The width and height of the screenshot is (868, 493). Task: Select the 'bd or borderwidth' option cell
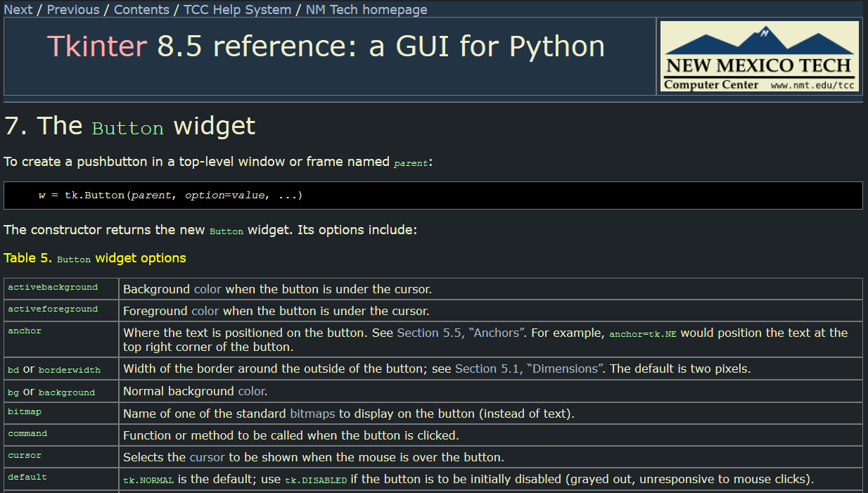pos(62,369)
